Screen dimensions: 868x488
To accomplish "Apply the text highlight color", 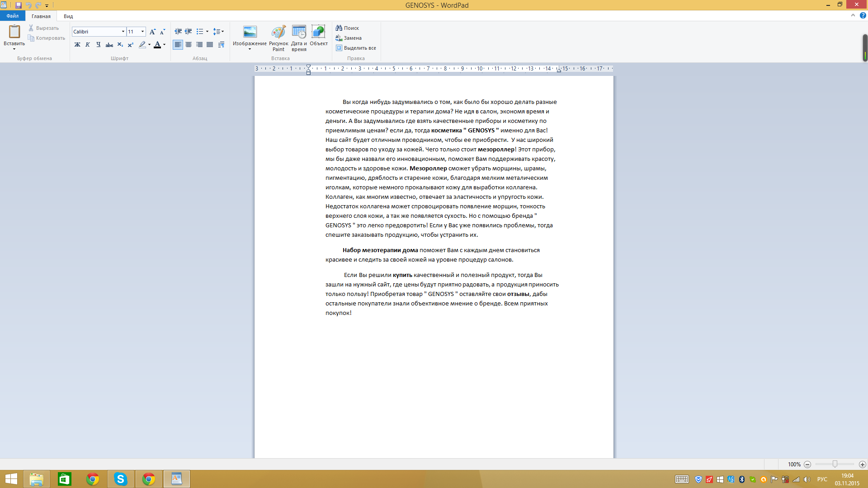I will click(x=142, y=45).
